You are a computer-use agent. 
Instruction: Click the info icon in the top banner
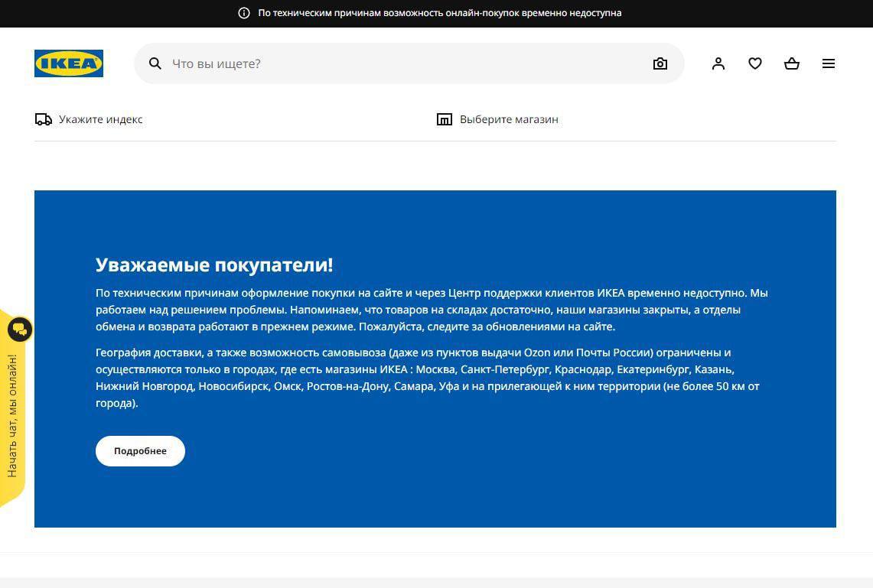pyautogui.click(x=244, y=13)
